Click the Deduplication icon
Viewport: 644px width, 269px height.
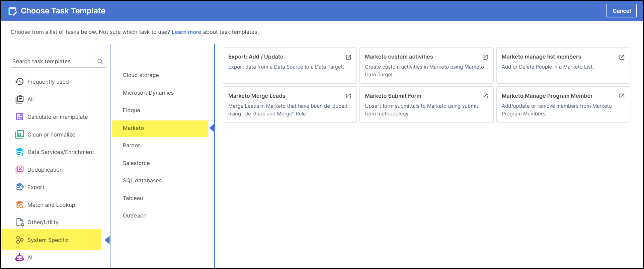tap(19, 170)
